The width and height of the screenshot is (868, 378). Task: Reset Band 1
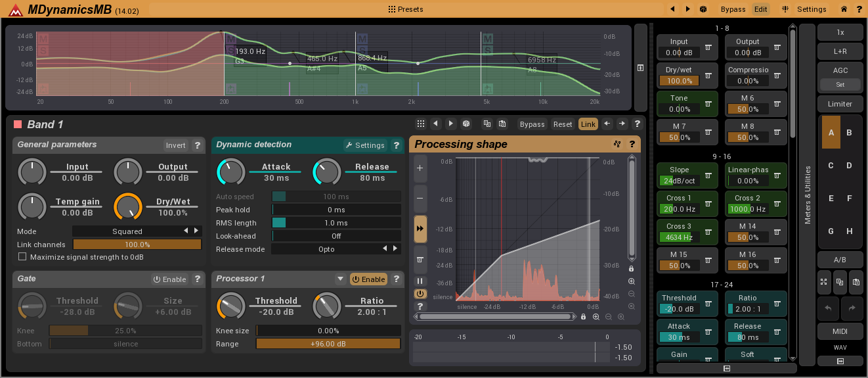pyautogui.click(x=563, y=124)
